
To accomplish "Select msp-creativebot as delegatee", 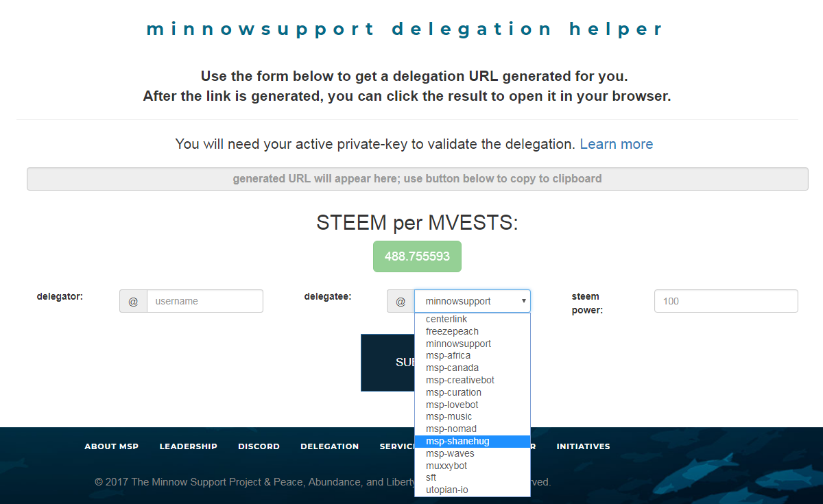I will click(x=473, y=381).
